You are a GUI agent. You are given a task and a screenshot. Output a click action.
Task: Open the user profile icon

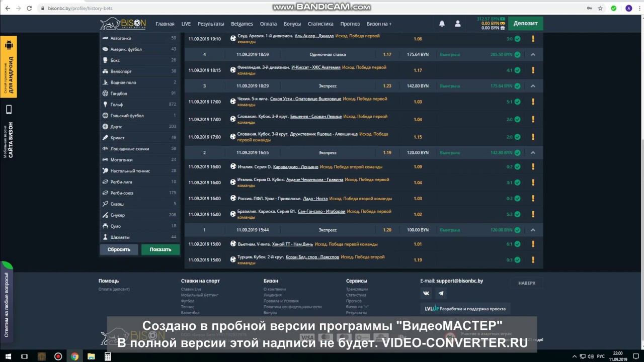coord(457,24)
